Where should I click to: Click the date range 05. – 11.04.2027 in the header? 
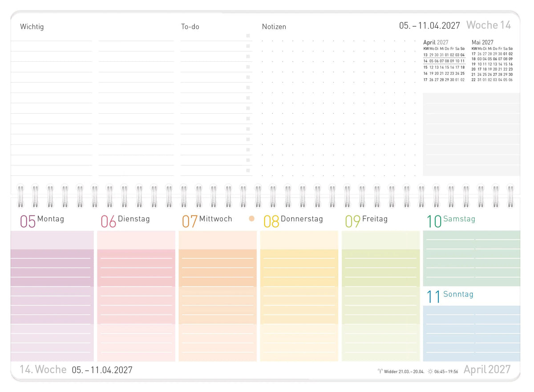coord(429,25)
